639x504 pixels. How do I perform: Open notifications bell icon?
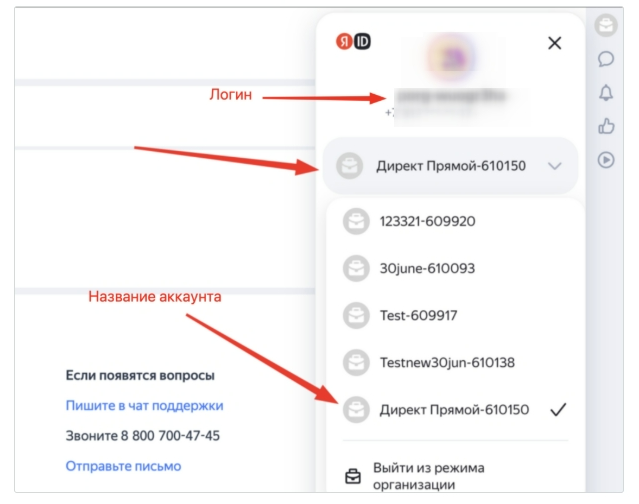tap(605, 93)
